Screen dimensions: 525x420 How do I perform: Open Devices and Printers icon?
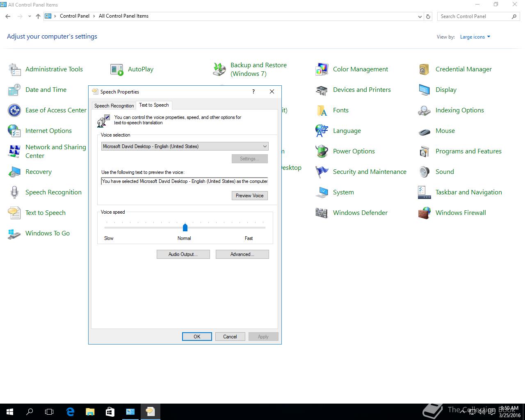point(322,90)
